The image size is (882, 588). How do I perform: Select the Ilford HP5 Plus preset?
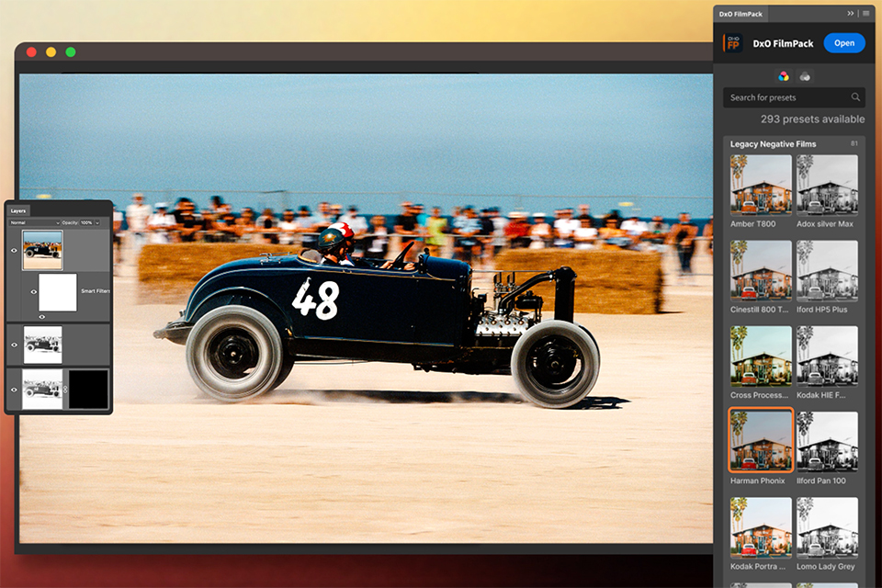[x=827, y=271]
